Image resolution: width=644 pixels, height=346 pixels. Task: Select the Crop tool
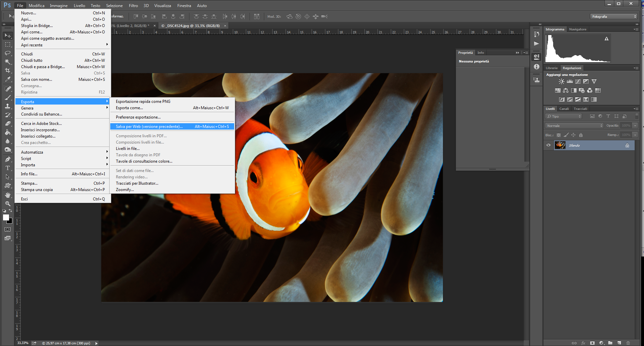coord(7,70)
